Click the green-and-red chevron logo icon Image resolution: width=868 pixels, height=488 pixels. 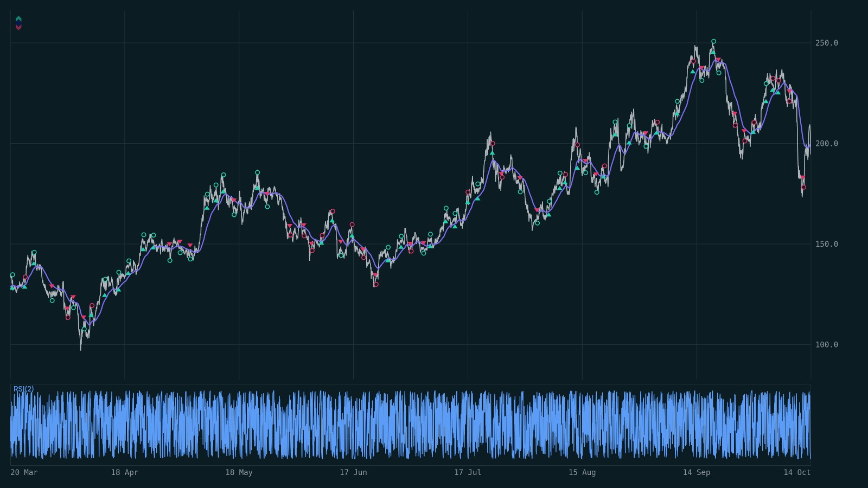(x=18, y=23)
